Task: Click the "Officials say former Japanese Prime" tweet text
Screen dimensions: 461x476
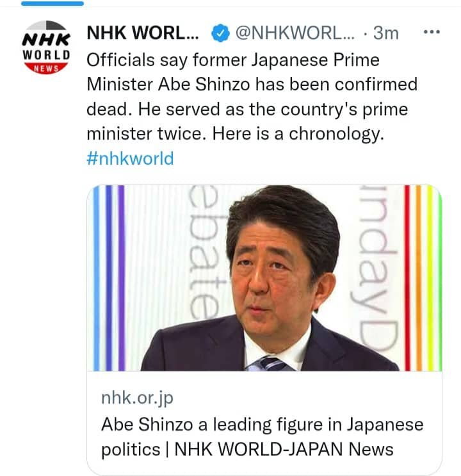Action: (233, 60)
